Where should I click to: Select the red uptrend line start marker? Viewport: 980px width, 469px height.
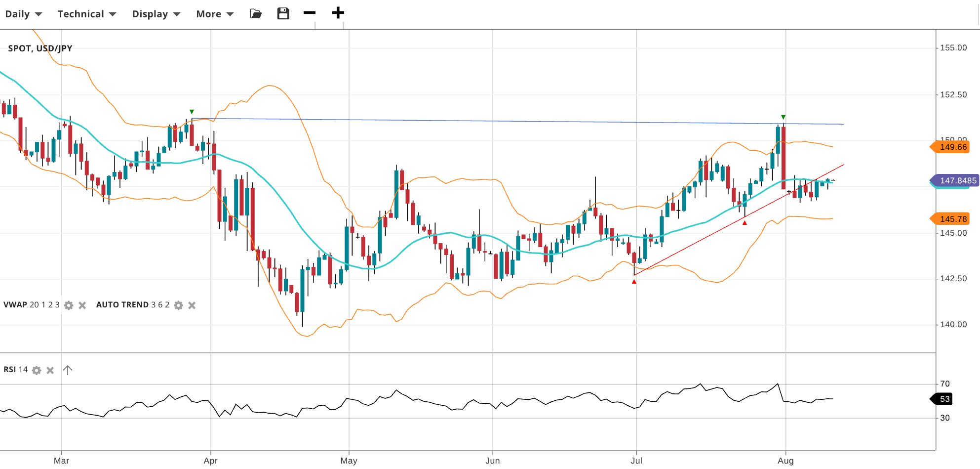tap(634, 281)
